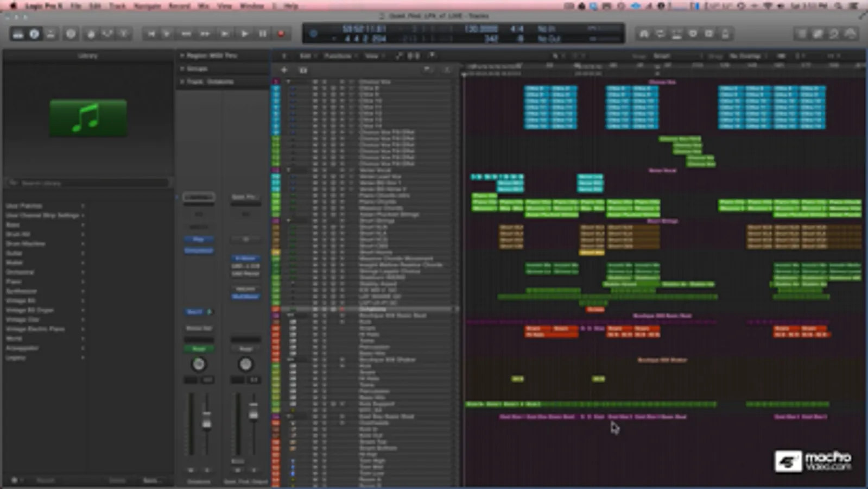Mute the first track in the track list
The image size is (868, 489).
pyautogui.click(x=315, y=82)
